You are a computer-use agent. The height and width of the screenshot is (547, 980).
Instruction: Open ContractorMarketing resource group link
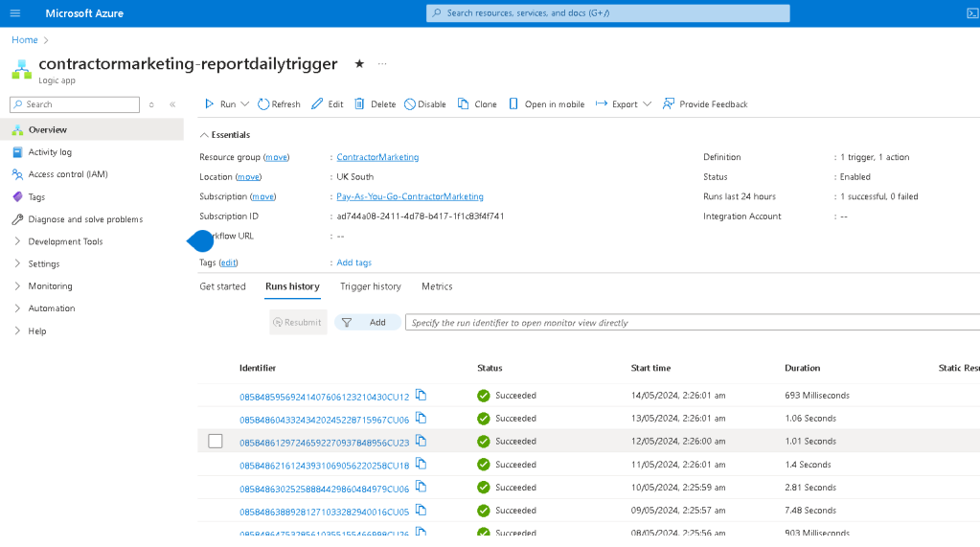[377, 157]
